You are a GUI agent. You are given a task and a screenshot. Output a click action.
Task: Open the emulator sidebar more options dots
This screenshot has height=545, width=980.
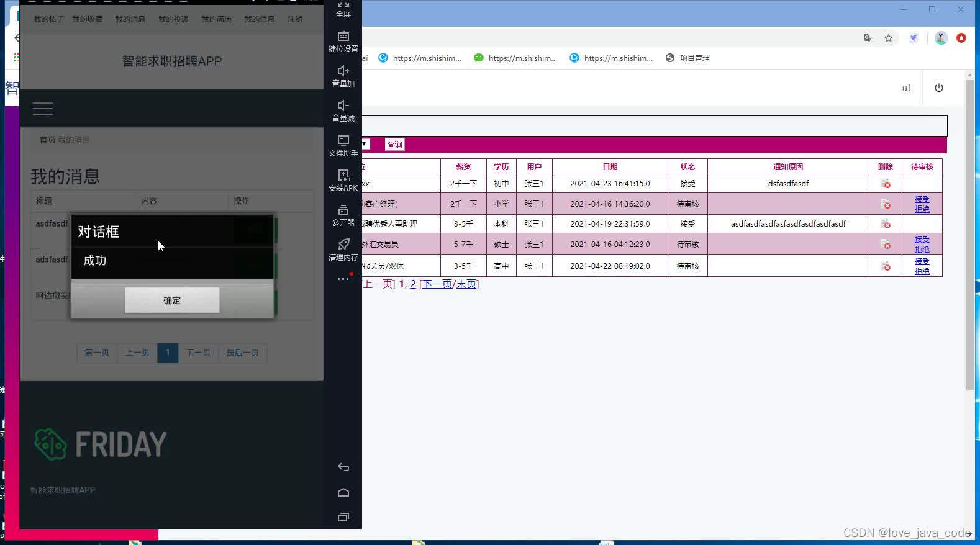343,279
